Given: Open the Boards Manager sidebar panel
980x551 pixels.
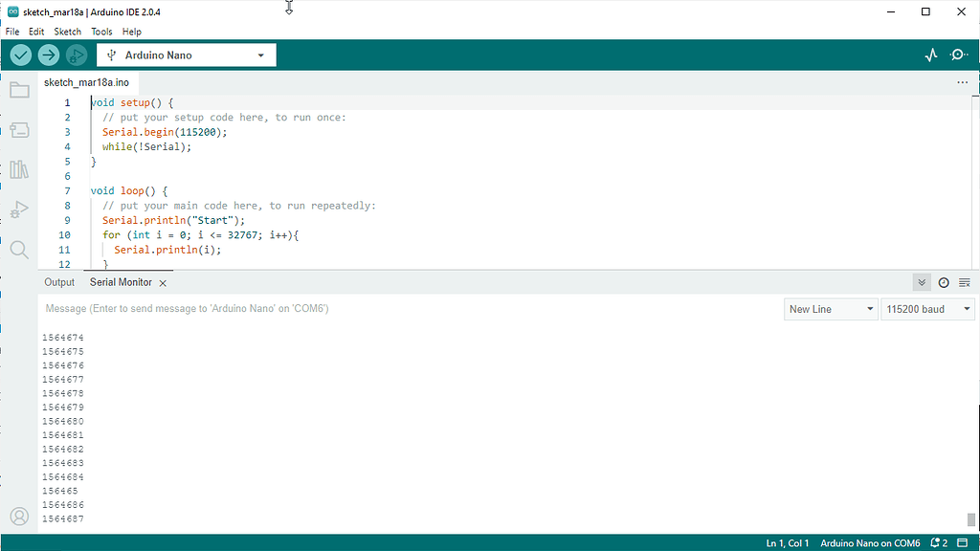Looking at the screenshot, I should [19, 130].
